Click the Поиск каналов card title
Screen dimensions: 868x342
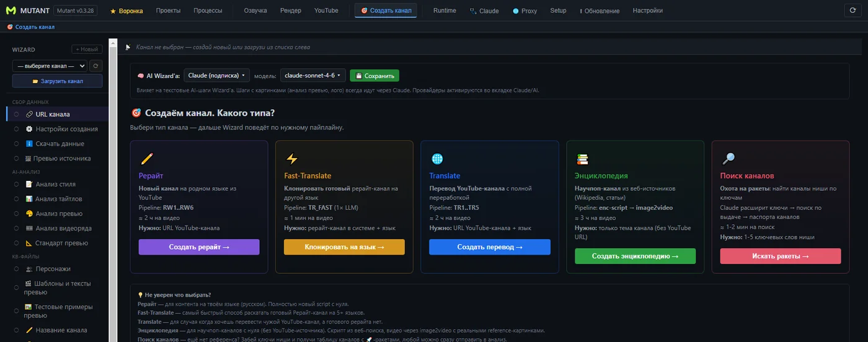pos(747,176)
